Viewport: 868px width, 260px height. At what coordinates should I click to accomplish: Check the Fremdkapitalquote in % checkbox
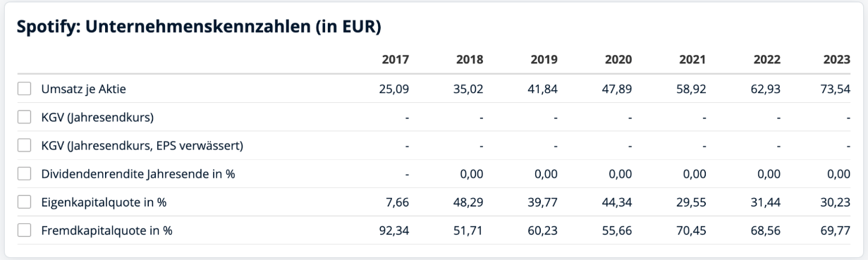[x=25, y=230]
